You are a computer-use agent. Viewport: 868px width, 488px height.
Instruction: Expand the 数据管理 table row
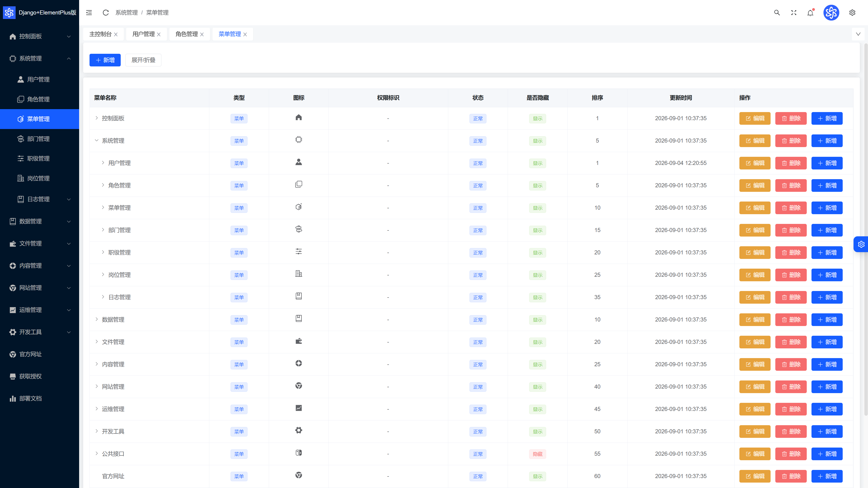pos(96,319)
